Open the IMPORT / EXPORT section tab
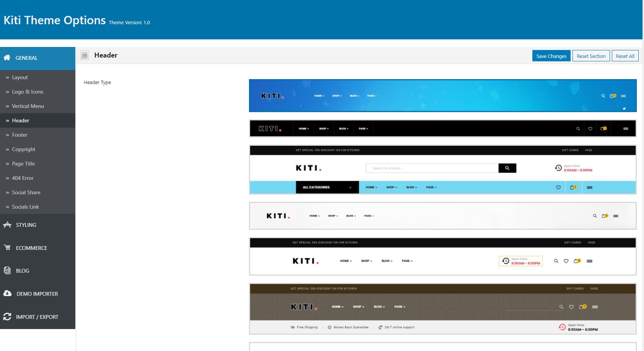 [x=37, y=317]
